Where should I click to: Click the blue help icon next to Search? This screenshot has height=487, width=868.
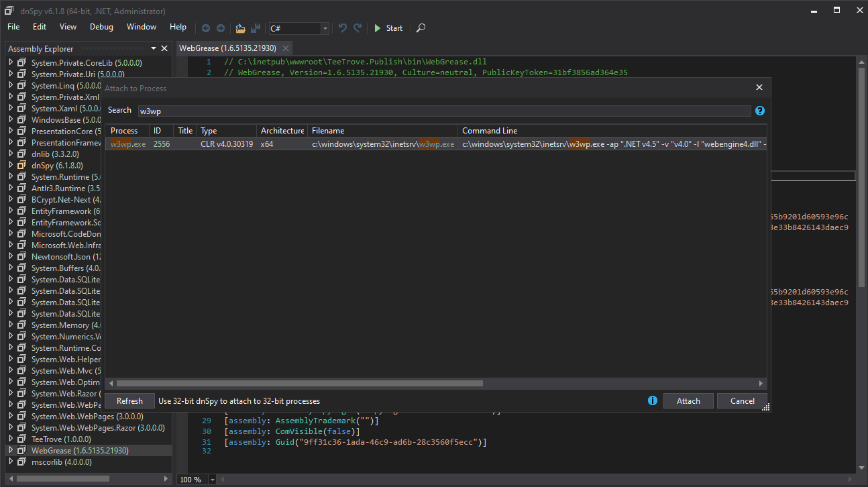[x=759, y=111]
